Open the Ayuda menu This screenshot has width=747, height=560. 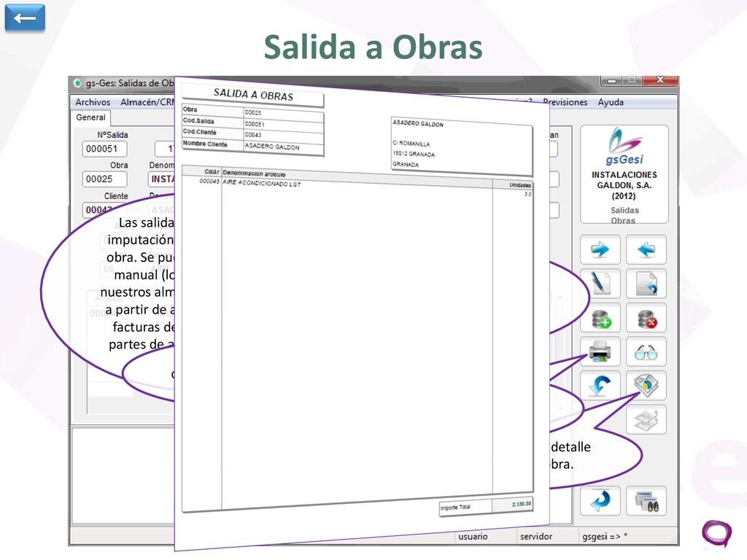click(x=611, y=102)
